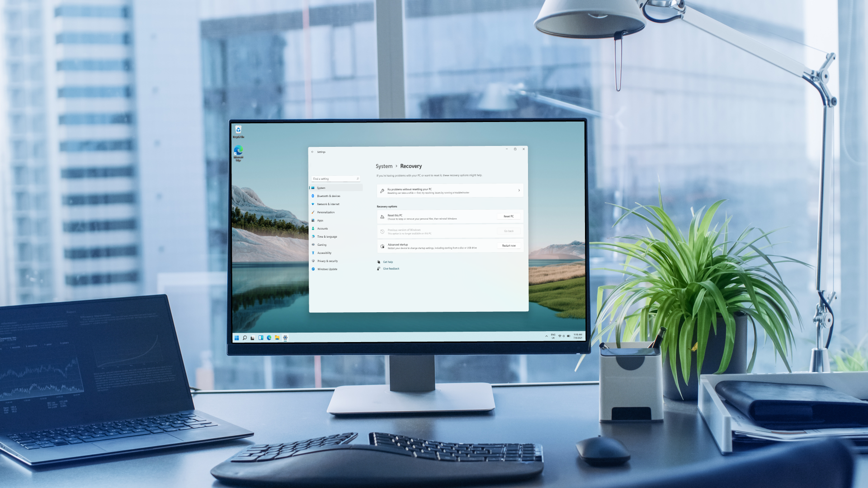The image size is (868, 488).
Task: Click Go back for Previous Windows version
Action: (x=509, y=230)
